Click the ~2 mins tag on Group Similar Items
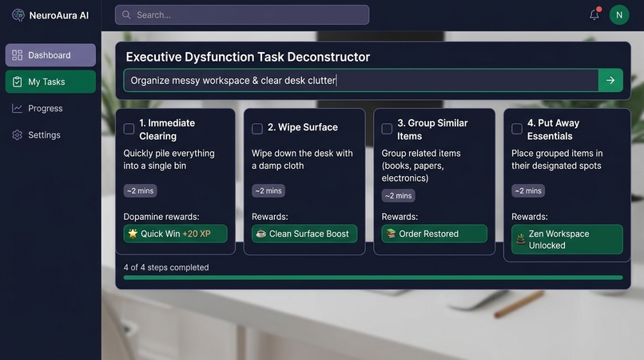The width and height of the screenshot is (644, 360). pyautogui.click(x=398, y=196)
